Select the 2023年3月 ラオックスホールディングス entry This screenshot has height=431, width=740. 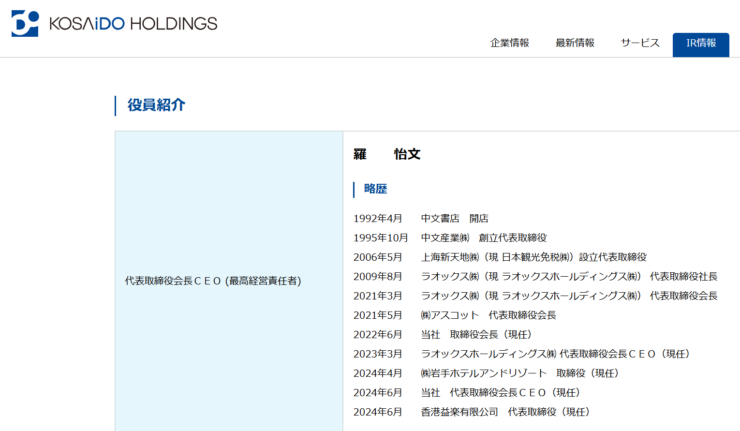pos(521,354)
